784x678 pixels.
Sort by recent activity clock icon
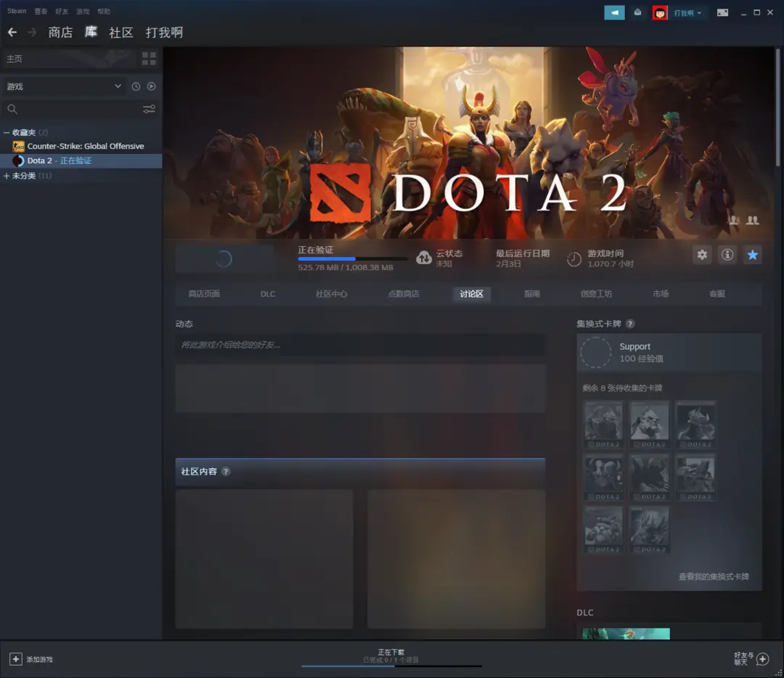[x=136, y=86]
